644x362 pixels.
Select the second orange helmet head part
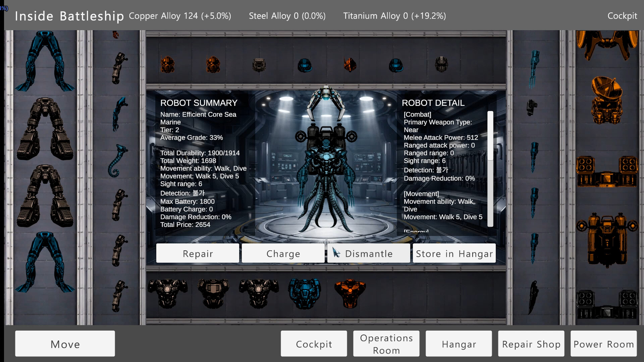click(x=213, y=65)
